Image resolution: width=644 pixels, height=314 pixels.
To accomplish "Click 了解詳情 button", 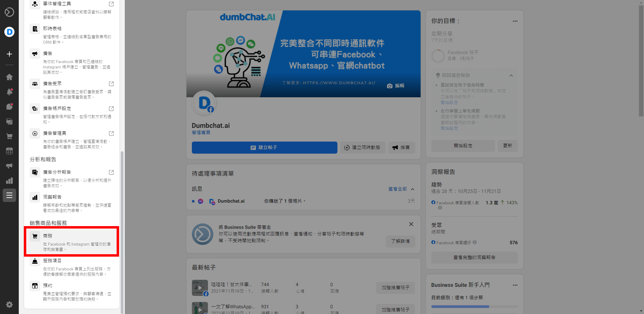I will click(400, 241).
